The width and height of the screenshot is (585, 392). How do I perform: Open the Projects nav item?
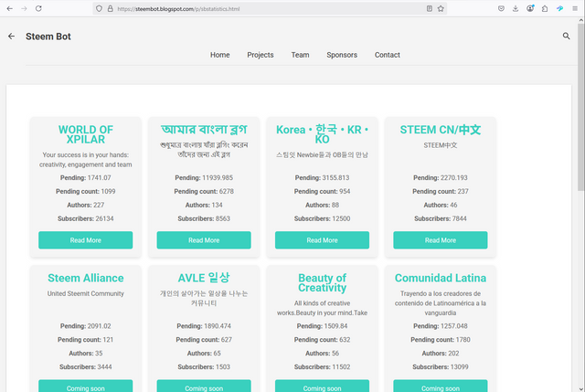click(x=261, y=55)
